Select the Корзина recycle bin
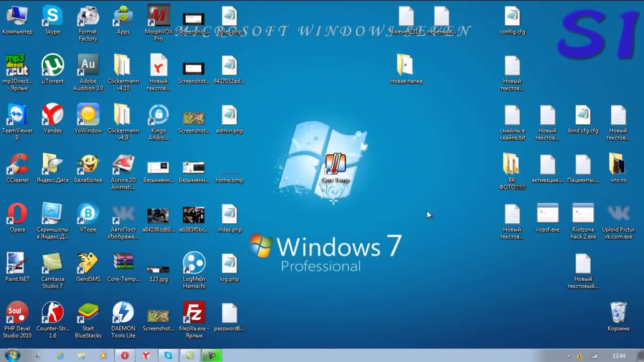 click(618, 316)
